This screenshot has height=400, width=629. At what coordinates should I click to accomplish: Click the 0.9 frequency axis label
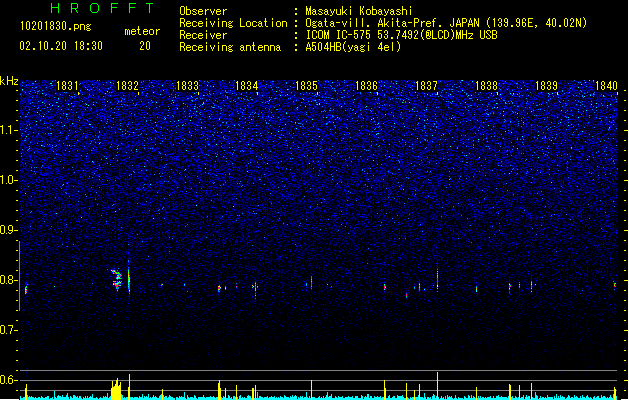8,230
